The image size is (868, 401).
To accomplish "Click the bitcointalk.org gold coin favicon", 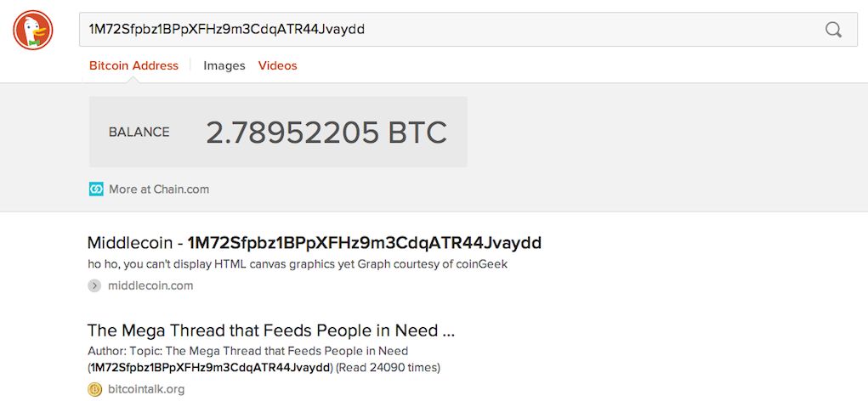I will click(94, 389).
